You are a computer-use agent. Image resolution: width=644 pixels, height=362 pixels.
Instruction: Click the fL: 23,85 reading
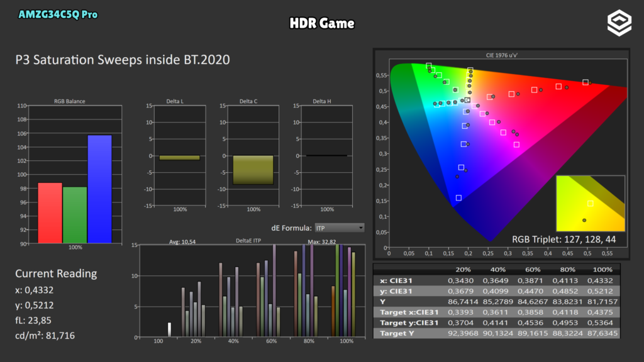(33, 321)
